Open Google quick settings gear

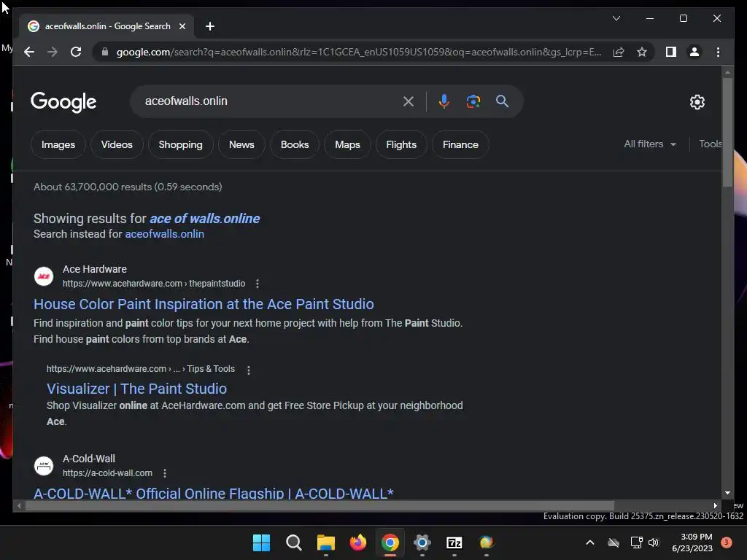[x=697, y=101]
